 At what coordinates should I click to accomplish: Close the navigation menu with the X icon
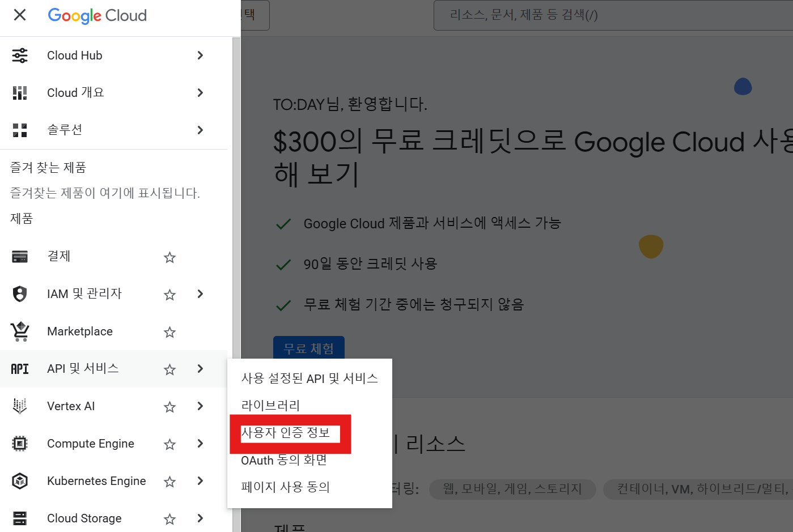pos(20,15)
